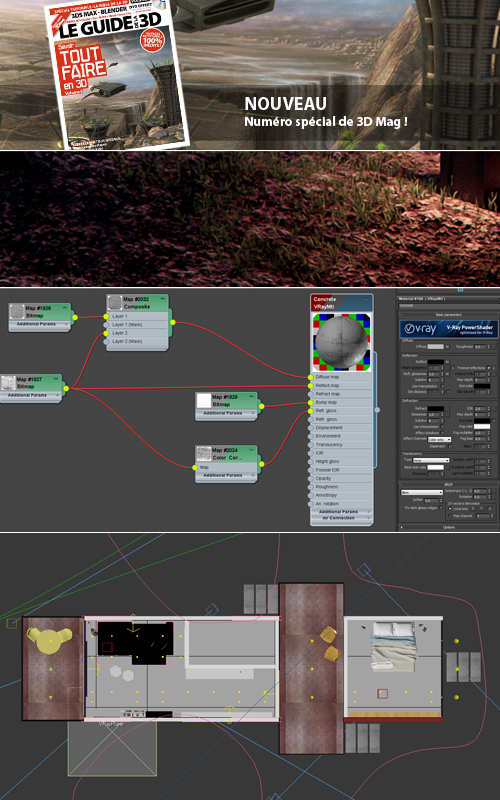Click the Anisotropy slot socket on VRayMtl node
Image resolution: width=500 pixels, height=800 pixels.
(x=311, y=495)
